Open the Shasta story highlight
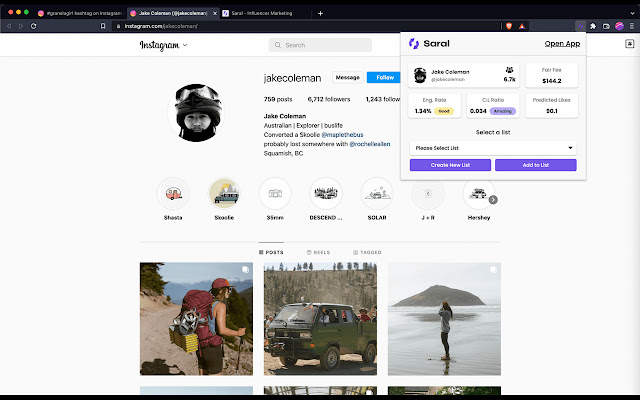Image resolution: width=640 pixels, height=400 pixels. tap(173, 193)
